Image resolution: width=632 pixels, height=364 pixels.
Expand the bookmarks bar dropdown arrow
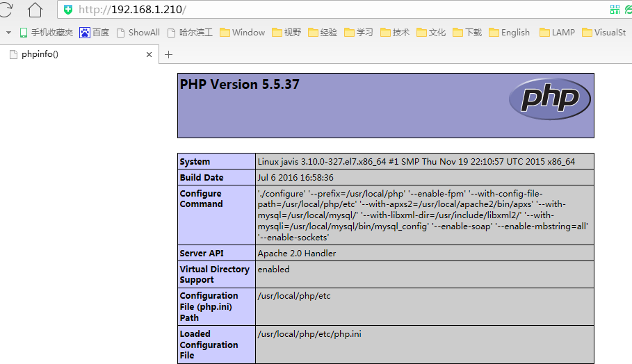[8, 33]
